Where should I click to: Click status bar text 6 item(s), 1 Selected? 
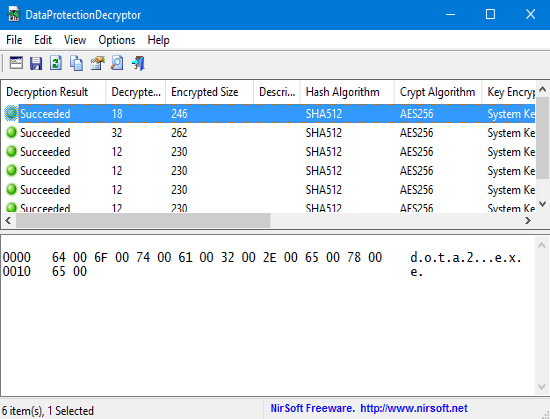(x=48, y=411)
